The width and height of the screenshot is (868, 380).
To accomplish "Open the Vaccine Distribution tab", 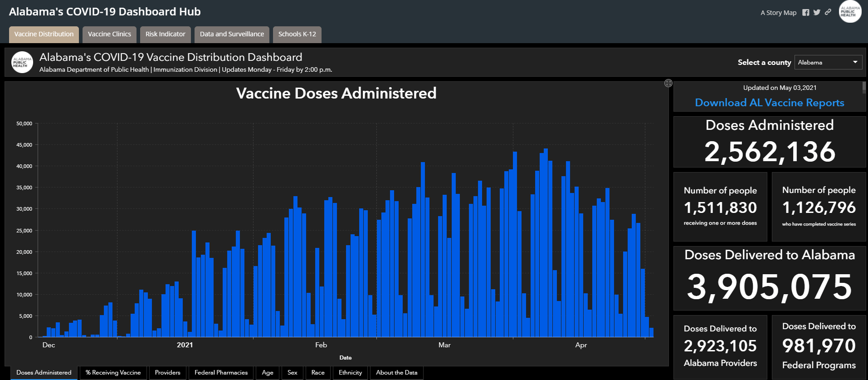I will pyautogui.click(x=44, y=35).
